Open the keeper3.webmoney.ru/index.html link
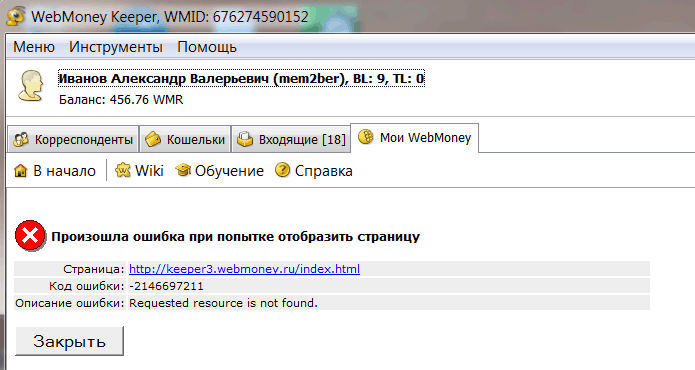The height and width of the screenshot is (370, 695). (x=244, y=269)
